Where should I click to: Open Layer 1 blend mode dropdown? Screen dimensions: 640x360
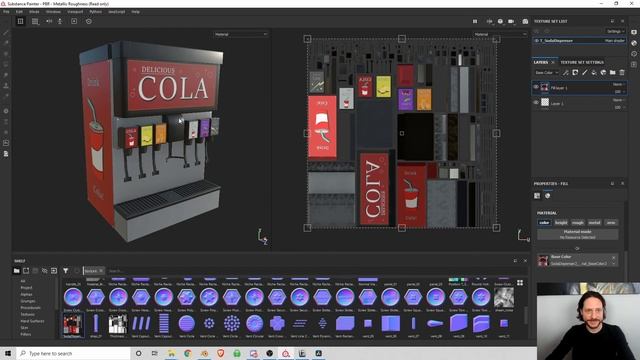tap(618, 100)
